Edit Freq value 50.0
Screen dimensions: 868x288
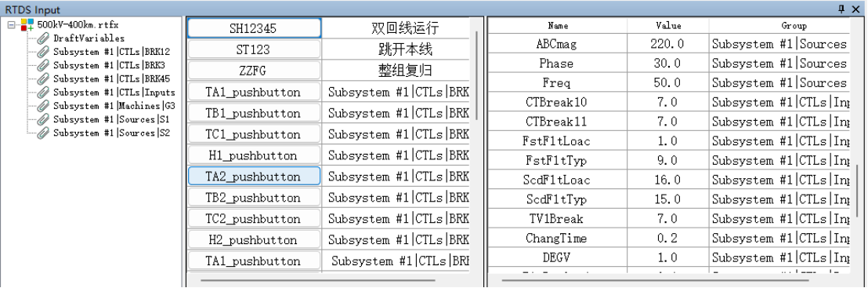[668, 82]
